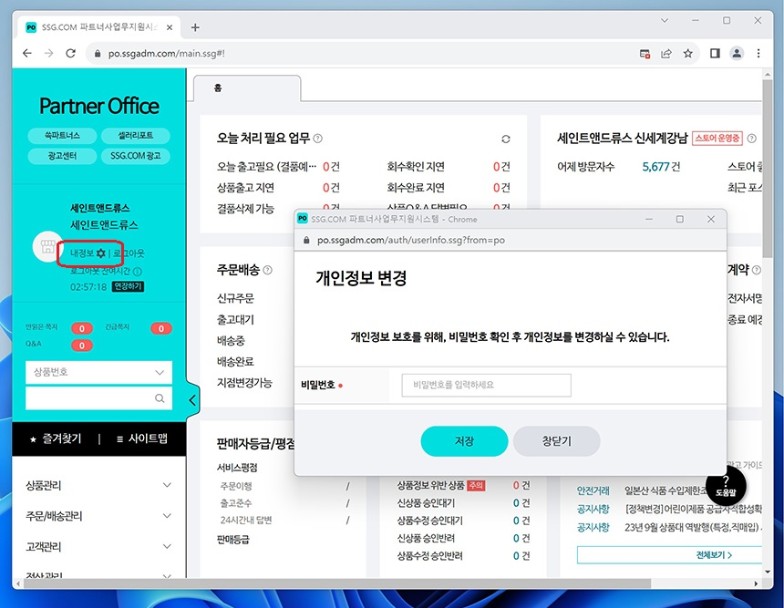The height and width of the screenshot is (608, 784).
Task: Open help icon next to 로그아웃 잔여시간
Action: point(138,271)
